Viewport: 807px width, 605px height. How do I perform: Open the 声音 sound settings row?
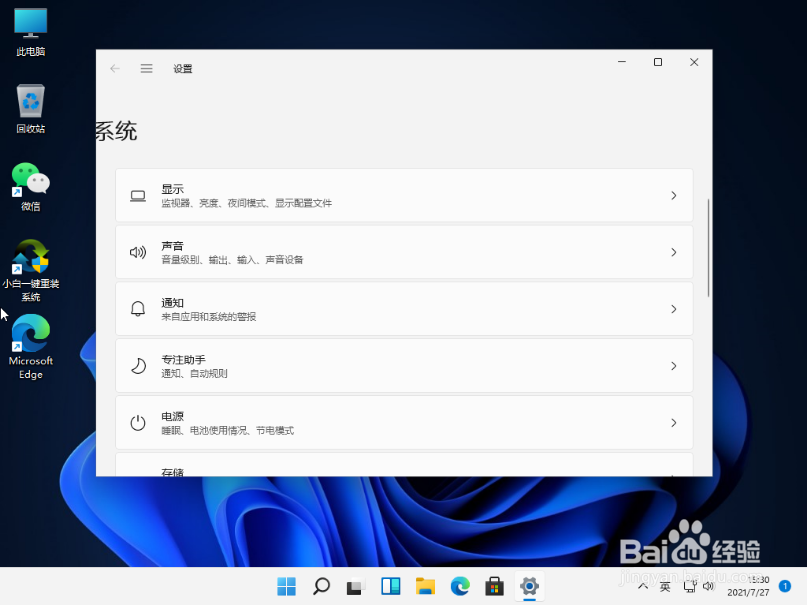pyautogui.click(x=404, y=252)
